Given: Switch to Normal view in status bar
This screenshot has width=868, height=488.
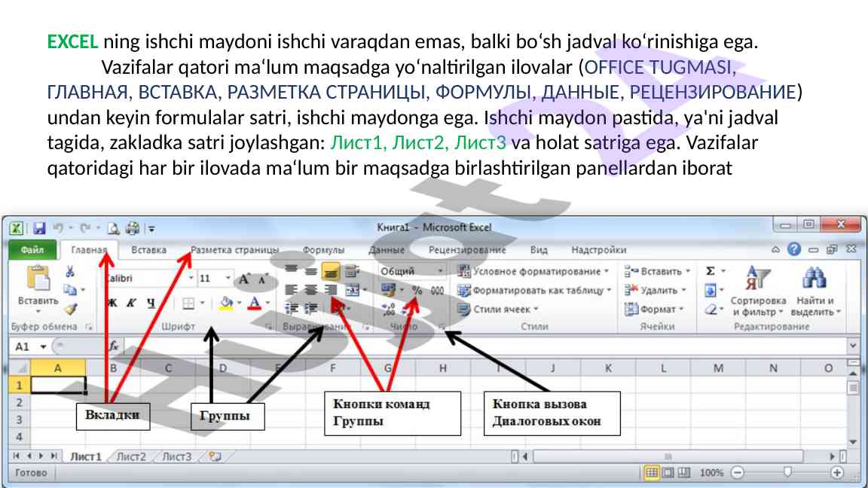Looking at the screenshot, I should [x=652, y=472].
